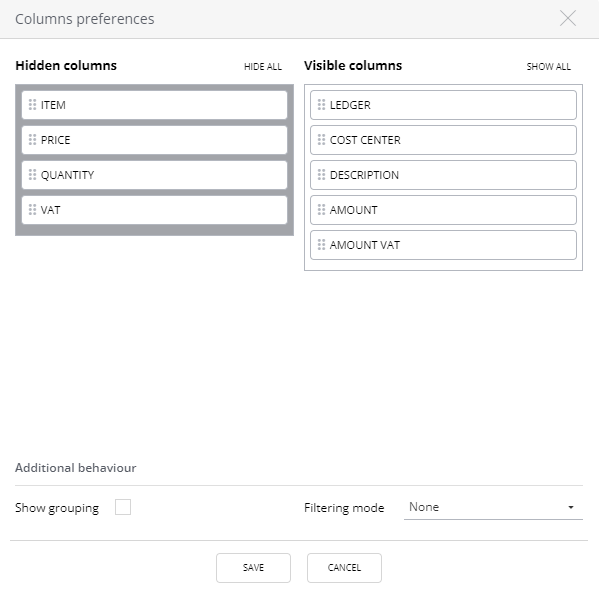Click the drag handle beside PRICE

(x=32, y=140)
